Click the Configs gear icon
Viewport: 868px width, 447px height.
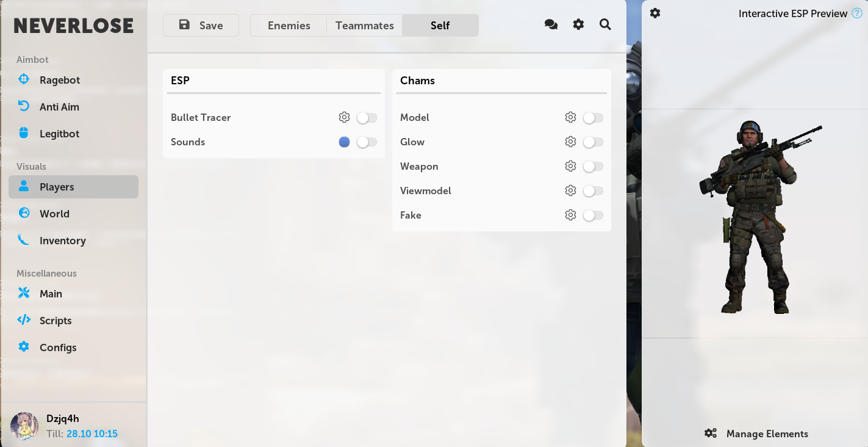pyautogui.click(x=24, y=346)
